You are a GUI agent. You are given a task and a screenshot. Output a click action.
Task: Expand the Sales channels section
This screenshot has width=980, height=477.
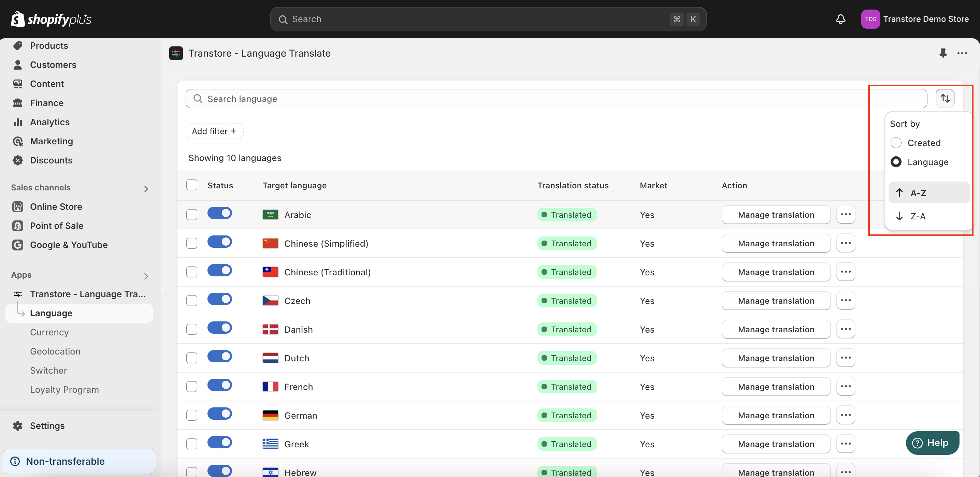(146, 189)
